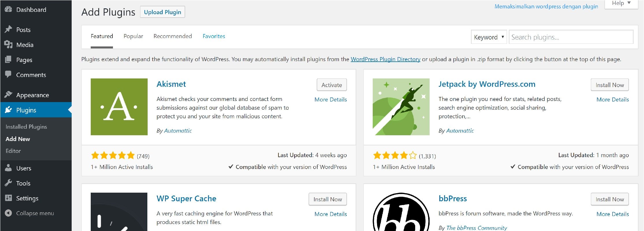Screen dimensions: 644x231
Task: Install Jetpack by WordPress.com now
Action: coord(610,85)
